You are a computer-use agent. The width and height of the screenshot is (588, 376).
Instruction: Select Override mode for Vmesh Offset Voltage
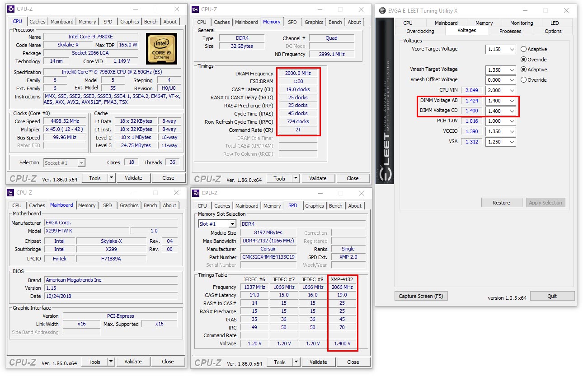(524, 80)
